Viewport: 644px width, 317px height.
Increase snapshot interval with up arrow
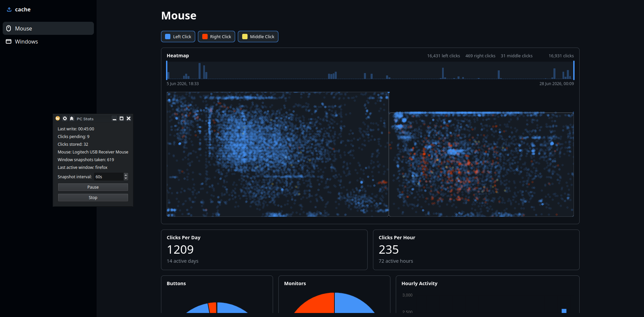126,175
